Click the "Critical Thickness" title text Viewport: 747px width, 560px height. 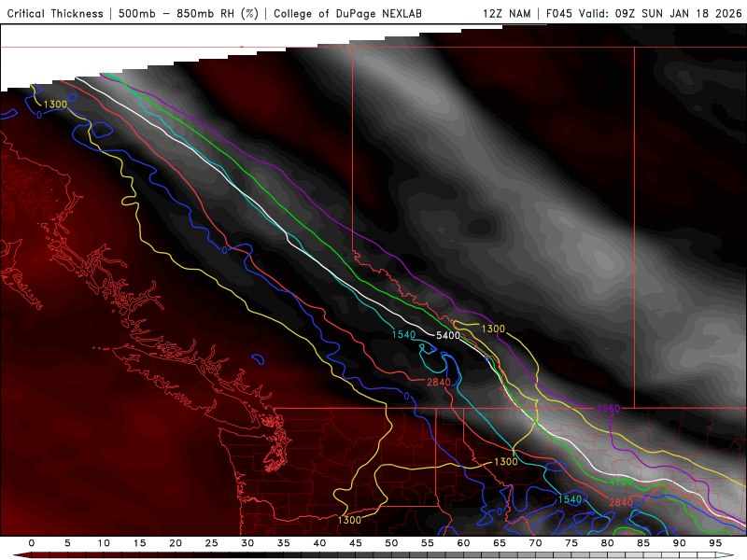tap(55, 14)
